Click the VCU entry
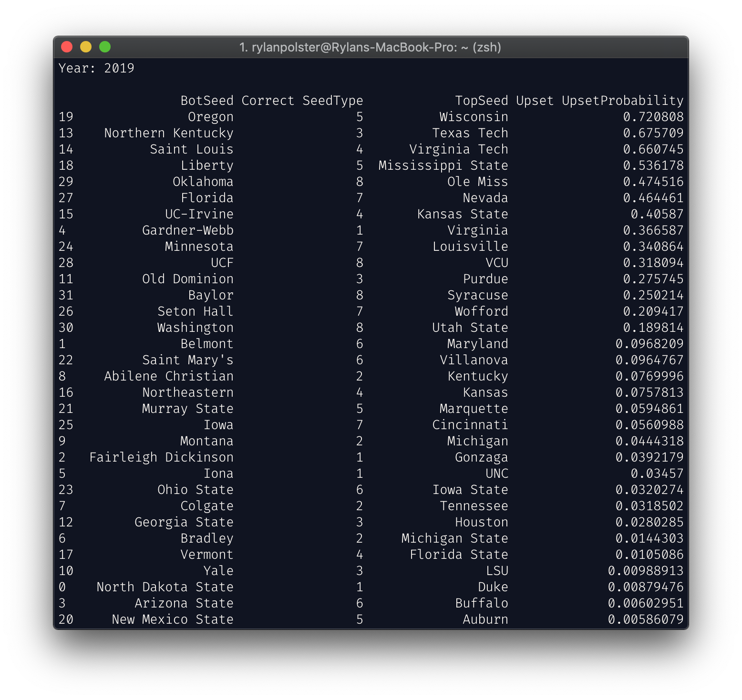 (497, 263)
